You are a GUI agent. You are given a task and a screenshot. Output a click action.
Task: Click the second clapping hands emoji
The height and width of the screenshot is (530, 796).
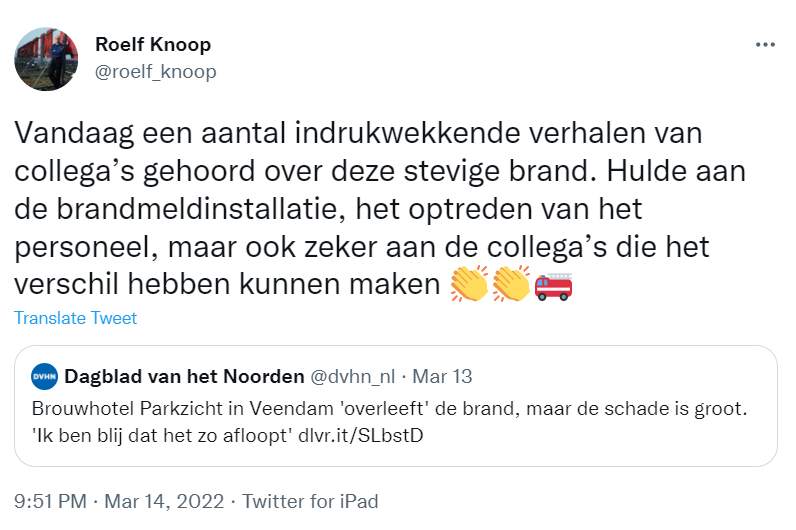pos(511,284)
